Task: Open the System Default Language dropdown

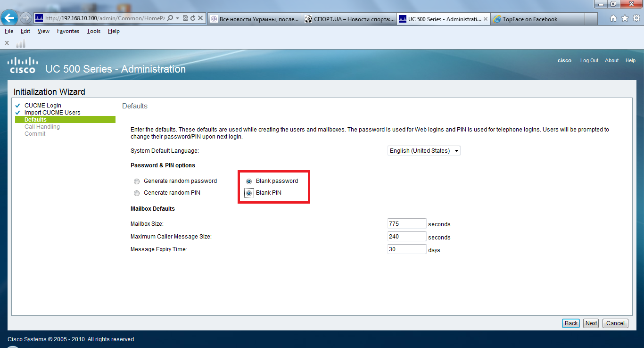Action: [456, 150]
